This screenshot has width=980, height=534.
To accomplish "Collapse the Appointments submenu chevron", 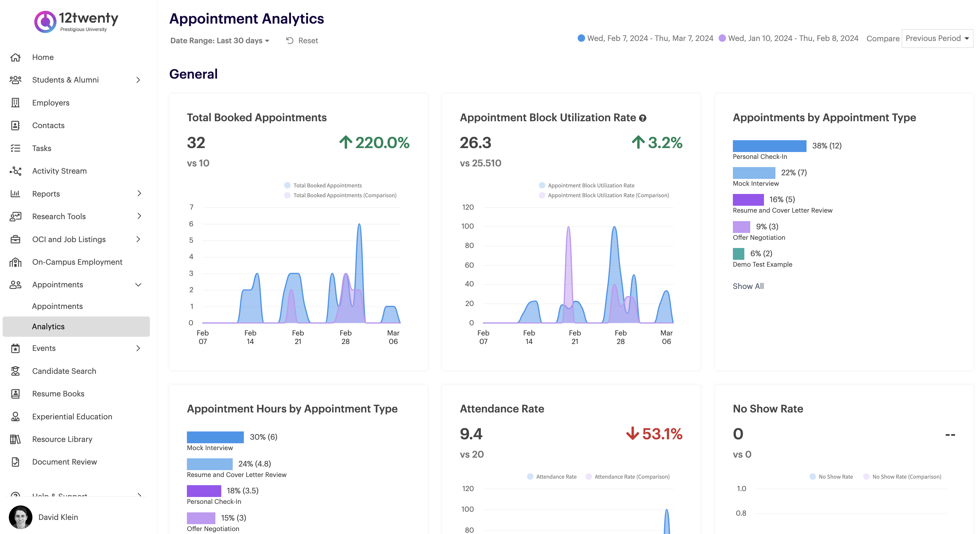I will pos(138,285).
